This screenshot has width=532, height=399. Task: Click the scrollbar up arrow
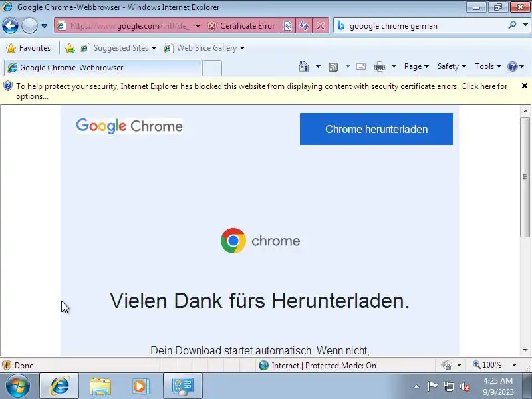525,111
